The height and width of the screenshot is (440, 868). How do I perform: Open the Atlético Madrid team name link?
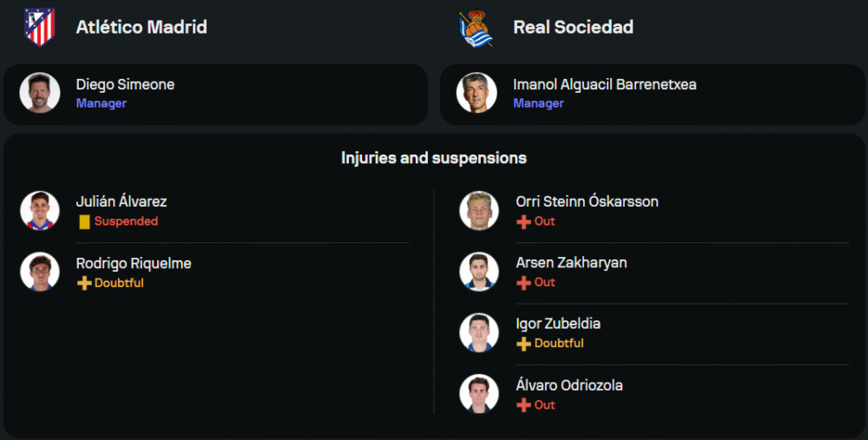coord(141,27)
